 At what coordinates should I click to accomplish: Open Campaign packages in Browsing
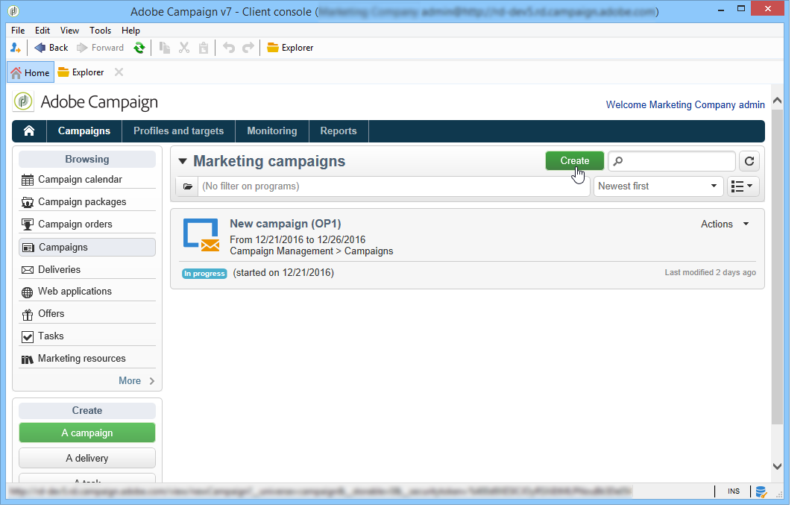point(87,201)
